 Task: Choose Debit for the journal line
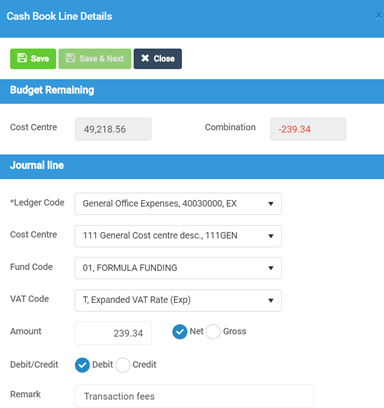[82, 365]
